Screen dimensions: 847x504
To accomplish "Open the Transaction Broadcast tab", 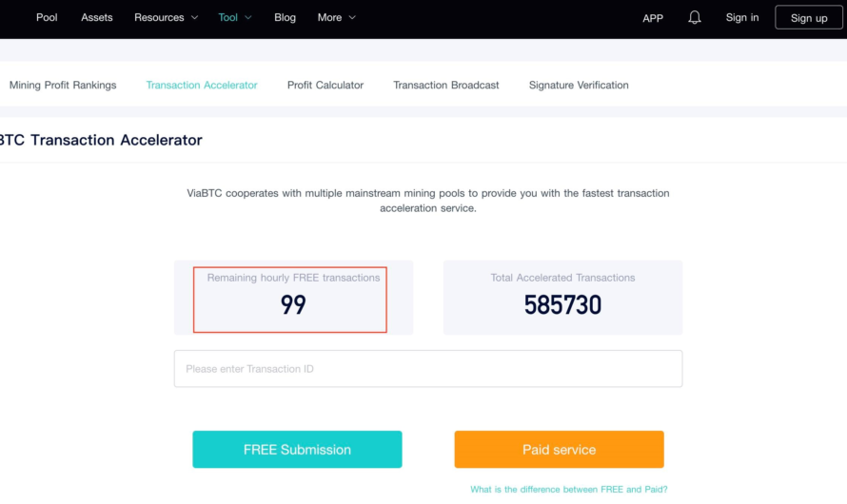I will [x=446, y=86].
